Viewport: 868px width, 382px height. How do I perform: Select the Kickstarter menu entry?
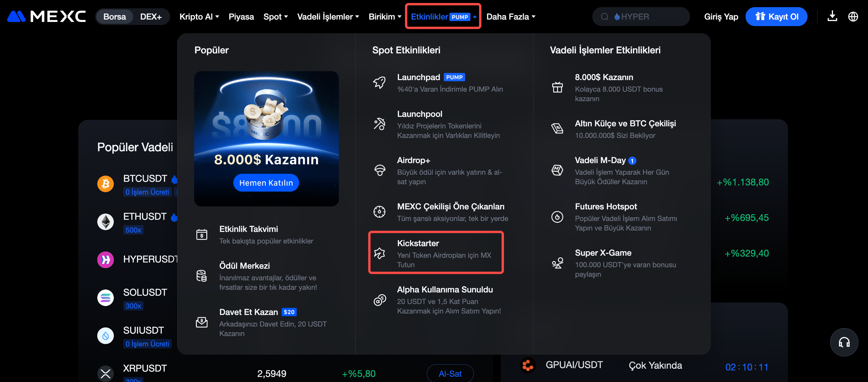tap(436, 253)
